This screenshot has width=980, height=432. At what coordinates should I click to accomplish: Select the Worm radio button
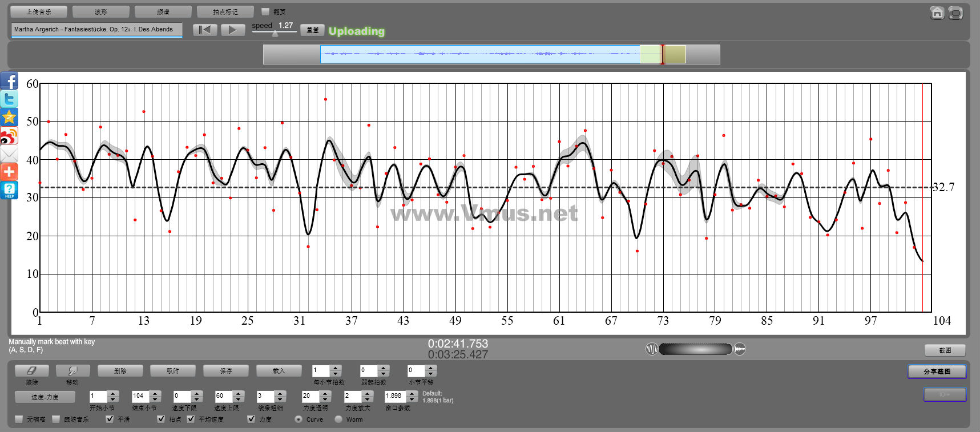coord(338,419)
